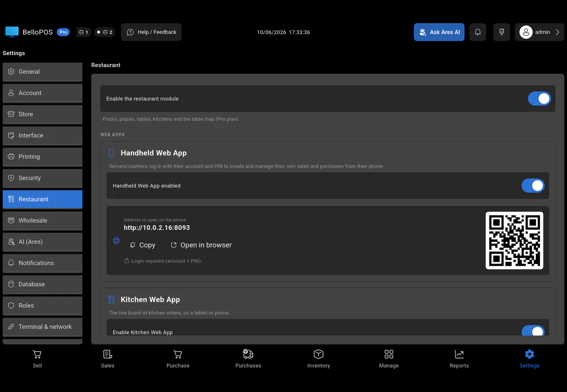This screenshot has width=567, height=392.
Task: Open Help / Feedback
Action: click(152, 32)
